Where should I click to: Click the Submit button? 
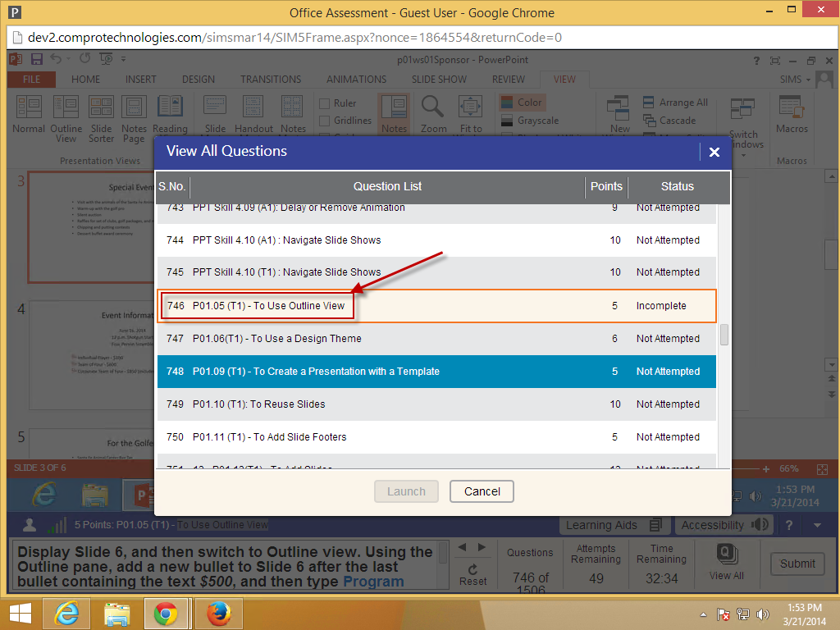coord(797,564)
